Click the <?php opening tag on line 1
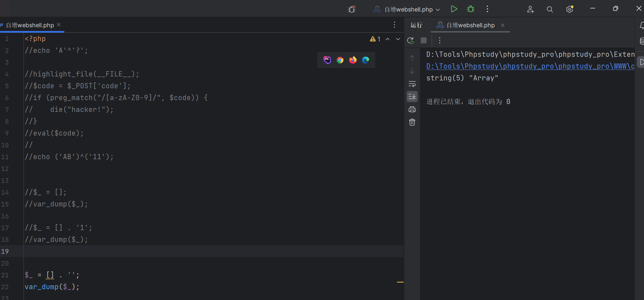The image size is (644, 300). (x=35, y=38)
